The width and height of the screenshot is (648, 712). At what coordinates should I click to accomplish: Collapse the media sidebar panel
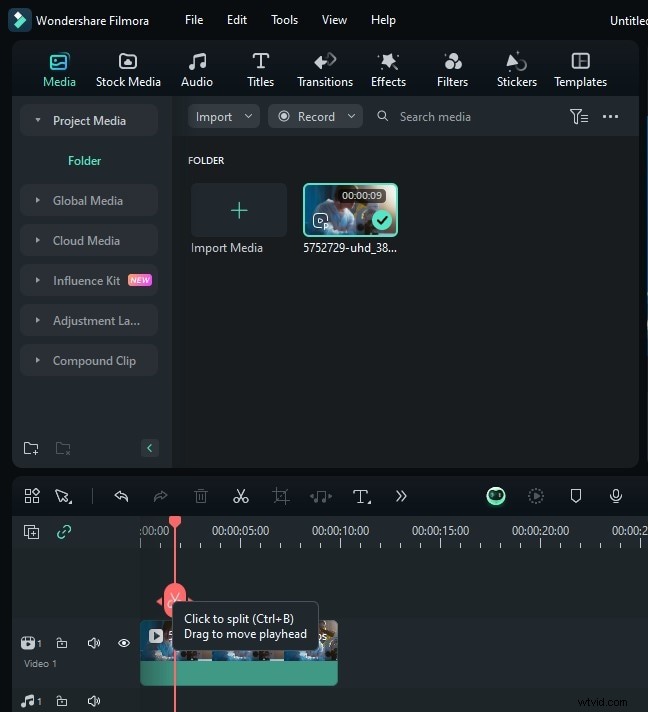[150, 448]
